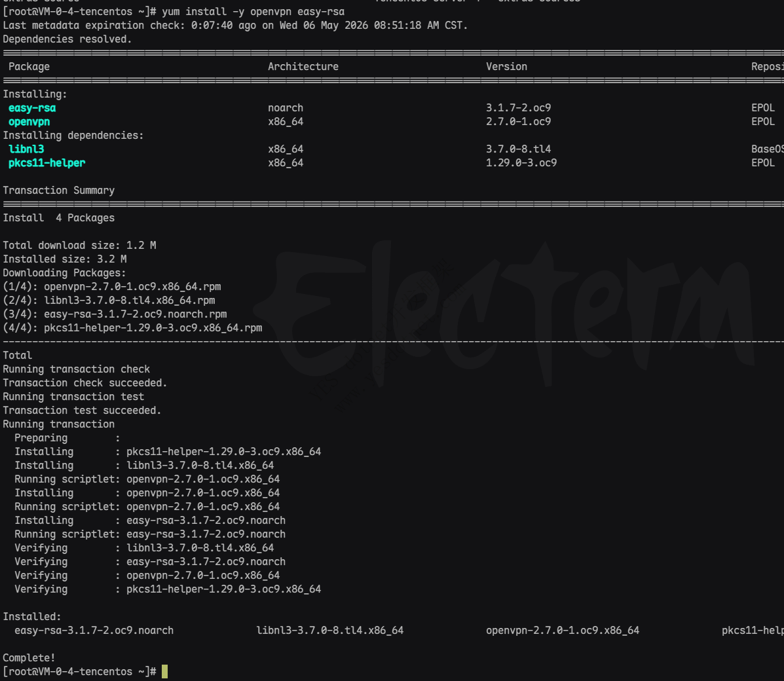784x681 pixels.
Task: Select the green pkcs11-helper package name
Action: pos(47,163)
